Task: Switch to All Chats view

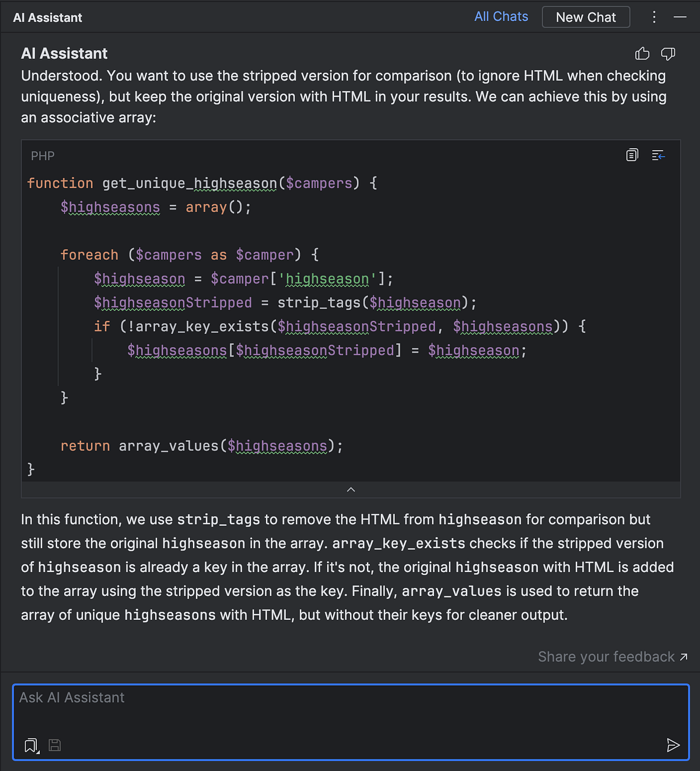Action: 501,16
